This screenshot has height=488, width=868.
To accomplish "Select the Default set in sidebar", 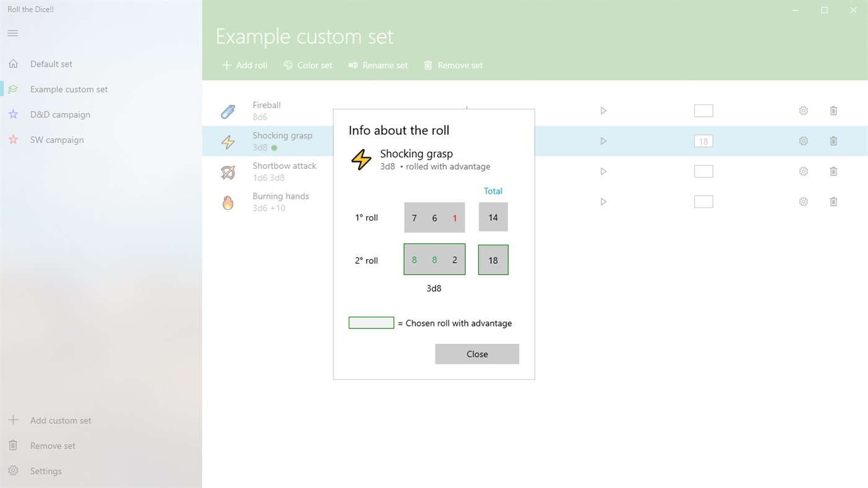I will click(51, 63).
